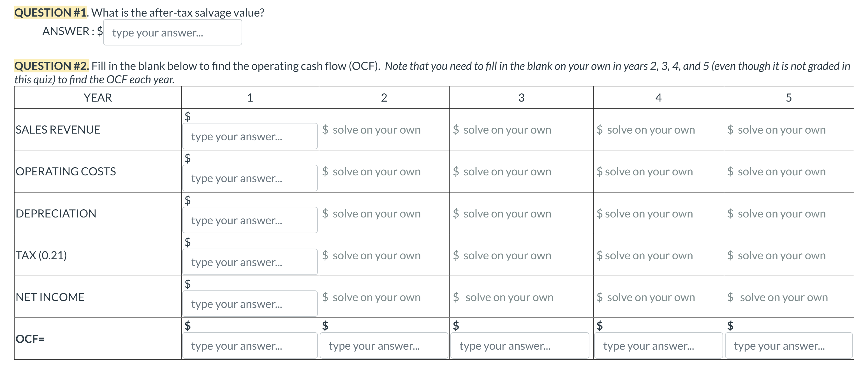The height and width of the screenshot is (369, 868).
Task: Click the YEAR header cell
Action: tap(98, 97)
